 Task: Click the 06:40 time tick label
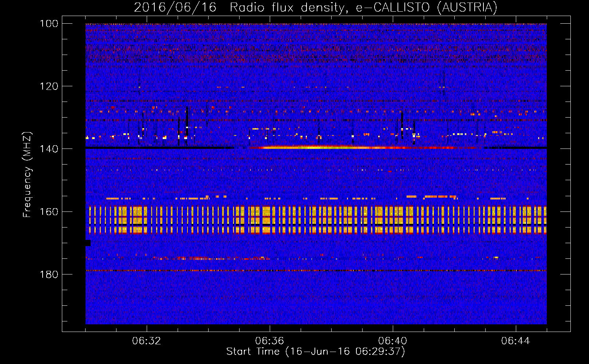pos(393,341)
